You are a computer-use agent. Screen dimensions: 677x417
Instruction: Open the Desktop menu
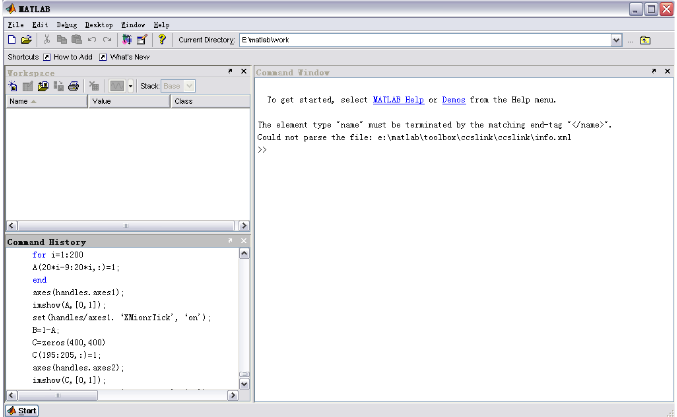click(99, 25)
